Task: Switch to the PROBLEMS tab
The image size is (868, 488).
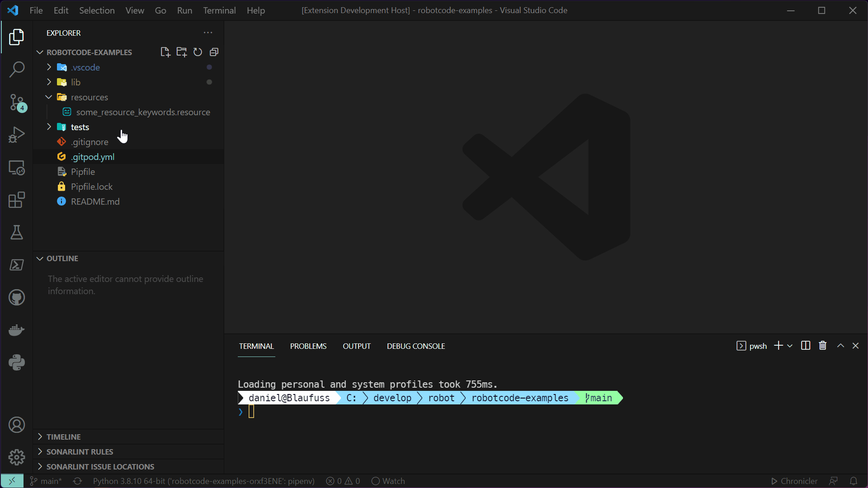Action: pyautogui.click(x=308, y=346)
